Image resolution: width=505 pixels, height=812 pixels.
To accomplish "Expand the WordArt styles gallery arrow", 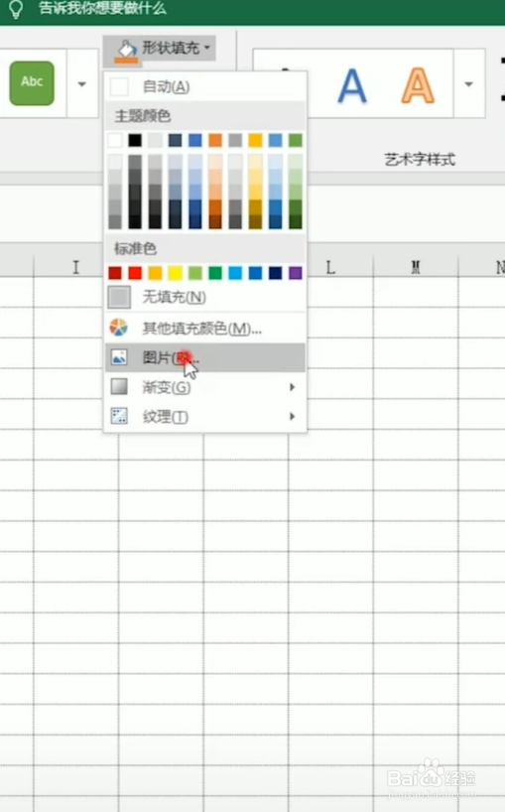I will pos(468,84).
